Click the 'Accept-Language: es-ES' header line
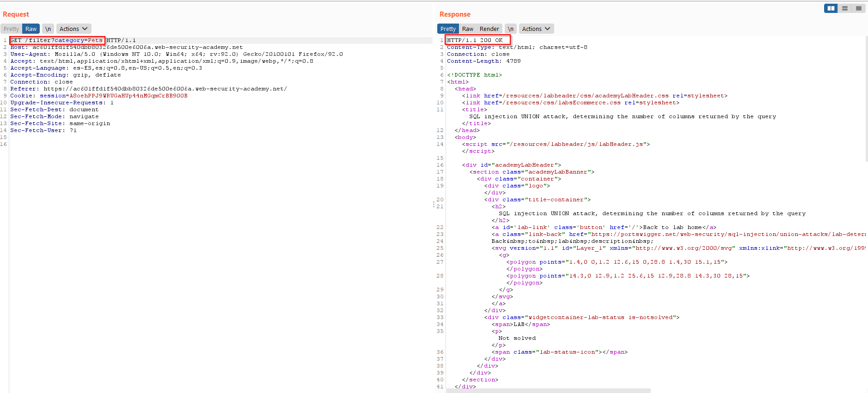Image resolution: width=868 pixels, height=393 pixels. (106, 68)
